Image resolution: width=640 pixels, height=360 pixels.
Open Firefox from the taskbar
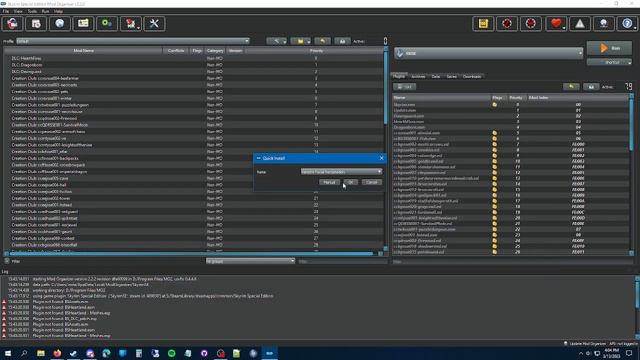click(x=57, y=353)
